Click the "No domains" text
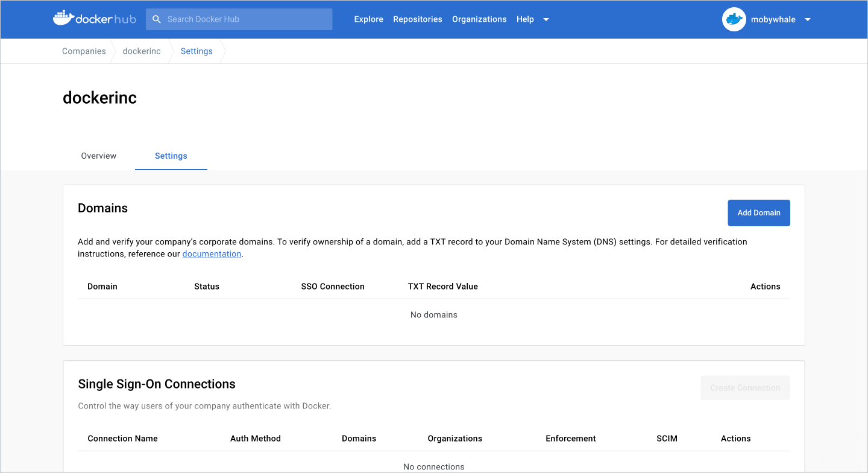The width and height of the screenshot is (868, 473). (434, 315)
